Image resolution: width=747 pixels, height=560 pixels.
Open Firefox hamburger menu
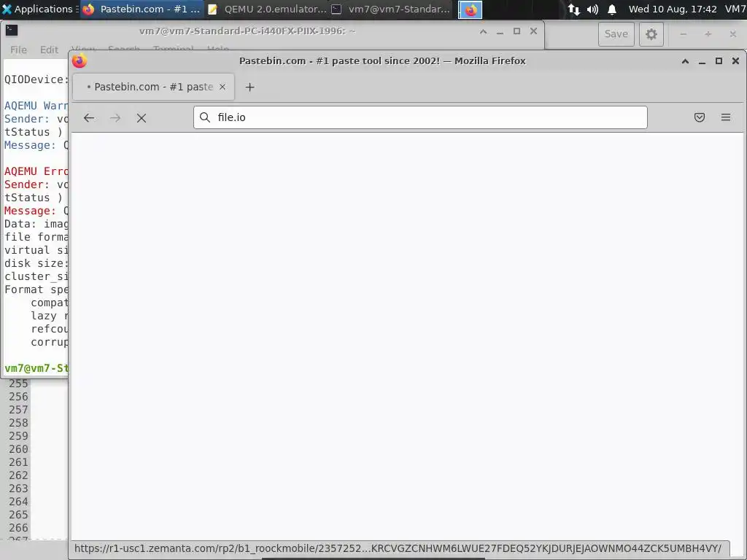(x=726, y=117)
